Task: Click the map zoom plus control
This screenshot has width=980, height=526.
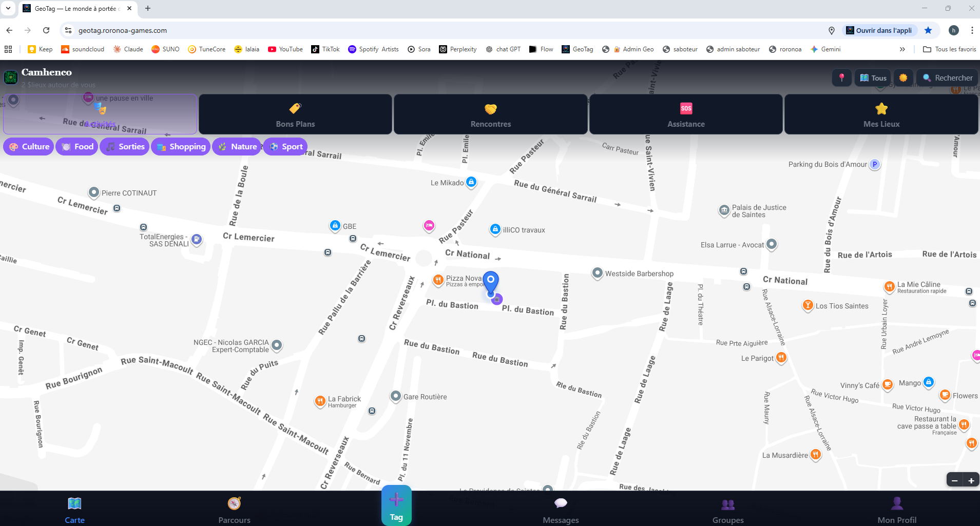Action: point(971,480)
